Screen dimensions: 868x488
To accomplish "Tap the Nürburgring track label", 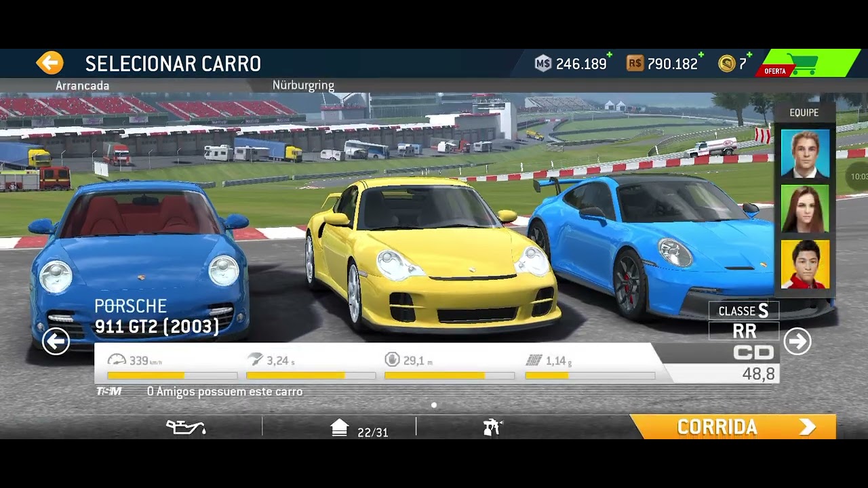I will pos(303,85).
